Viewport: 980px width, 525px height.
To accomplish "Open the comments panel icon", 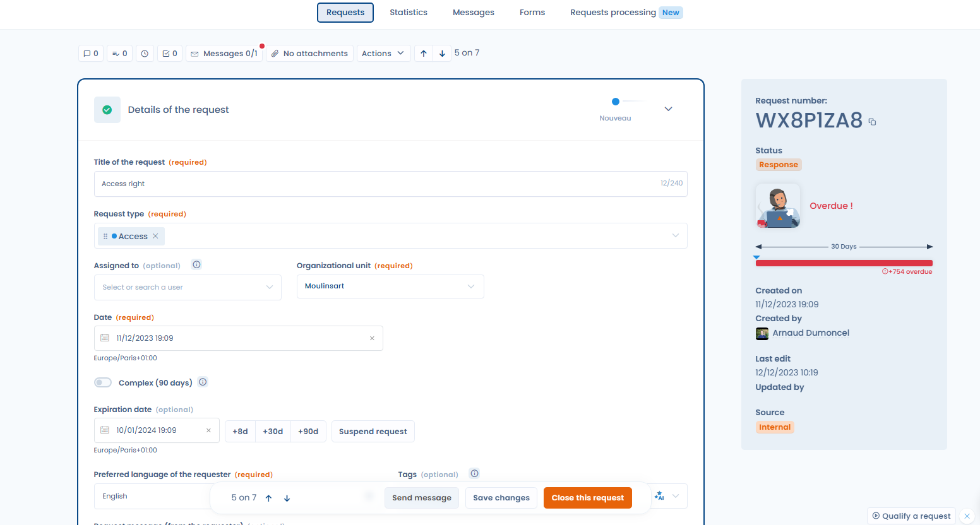I will [90, 53].
